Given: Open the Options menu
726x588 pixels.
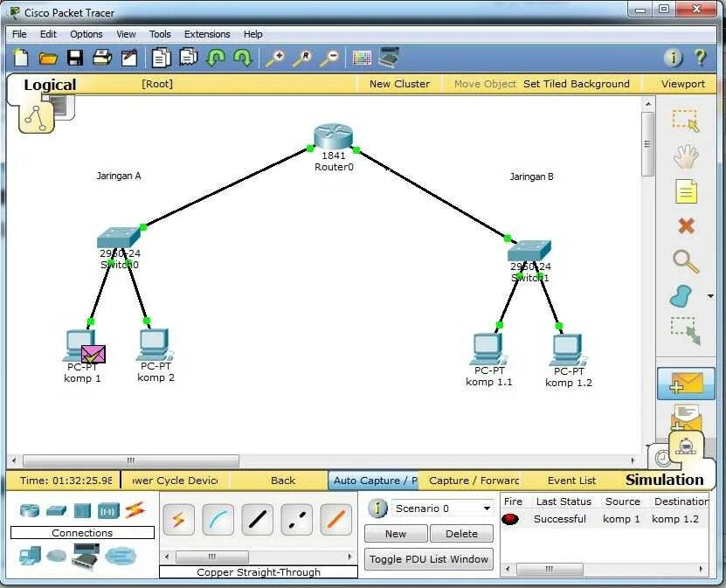Looking at the screenshot, I should [86, 34].
